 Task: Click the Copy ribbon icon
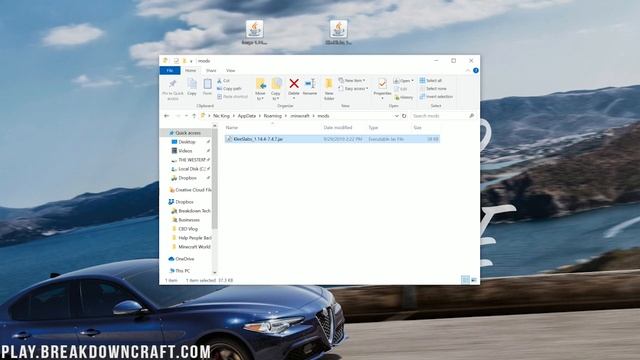[x=192, y=87]
